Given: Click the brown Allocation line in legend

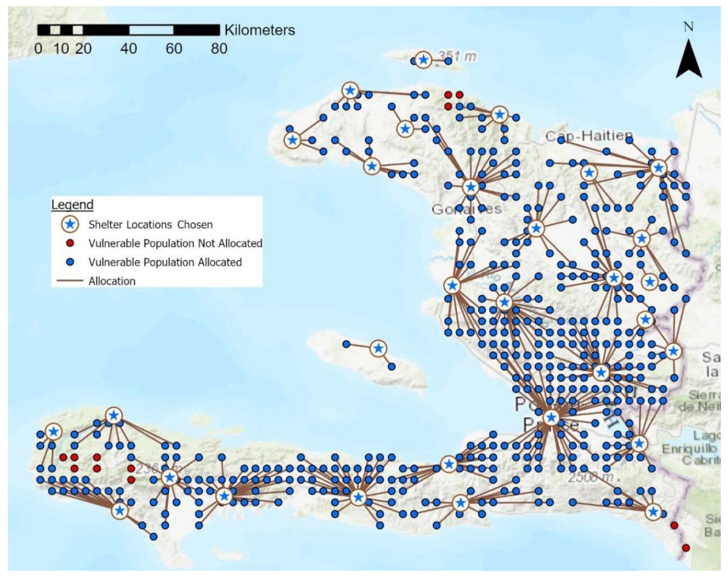Looking at the screenshot, I should point(70,281).
